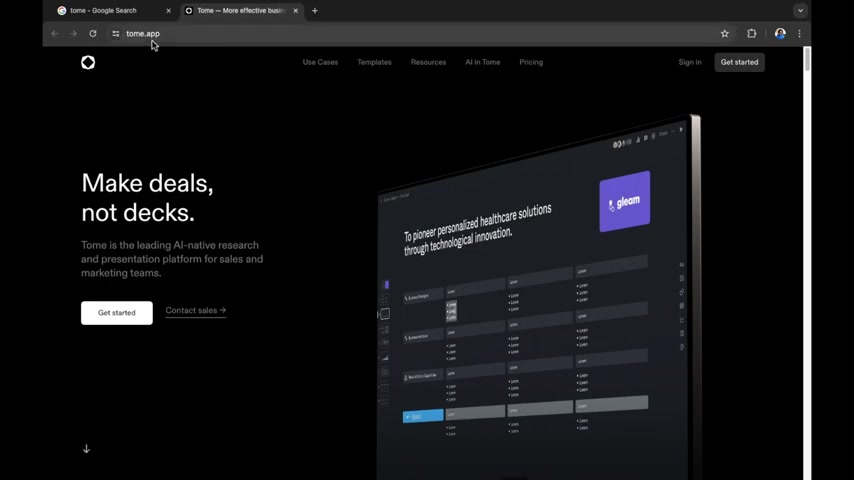Click the white Get started hero button
854x480 pixels.
coord(117,313)
